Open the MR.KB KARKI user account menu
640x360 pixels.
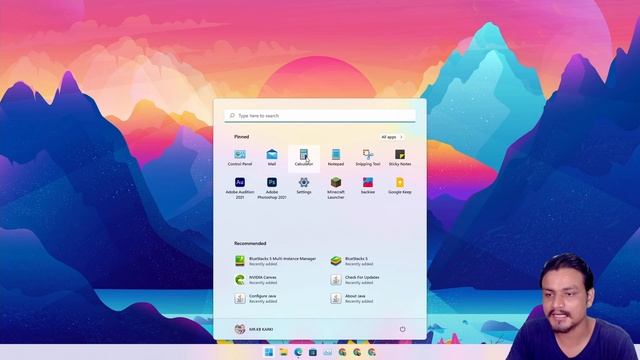coord(254,329)
